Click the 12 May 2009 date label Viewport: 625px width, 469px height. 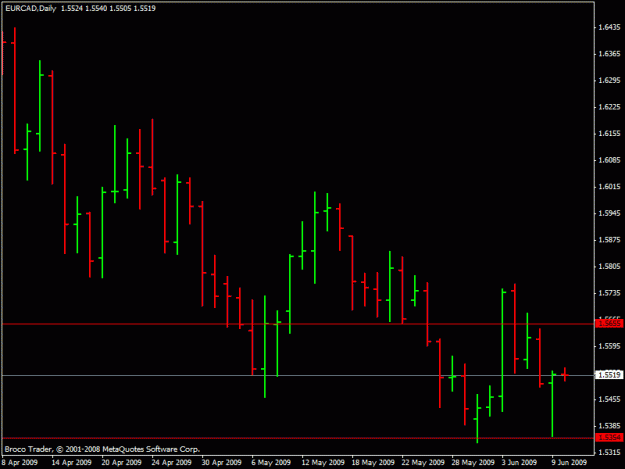coord(323,462)
